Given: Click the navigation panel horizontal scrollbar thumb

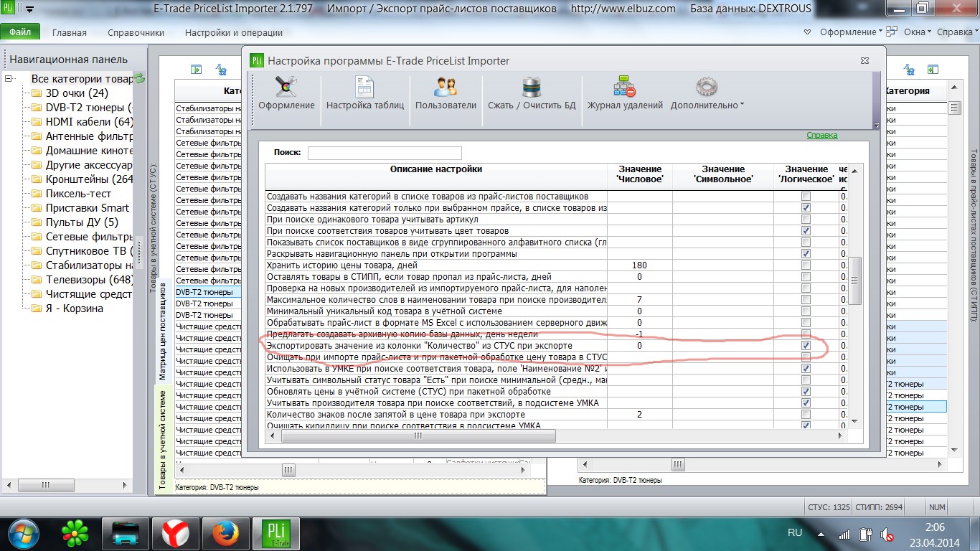Looking at the screenshot, I should (x=46, y=485).
